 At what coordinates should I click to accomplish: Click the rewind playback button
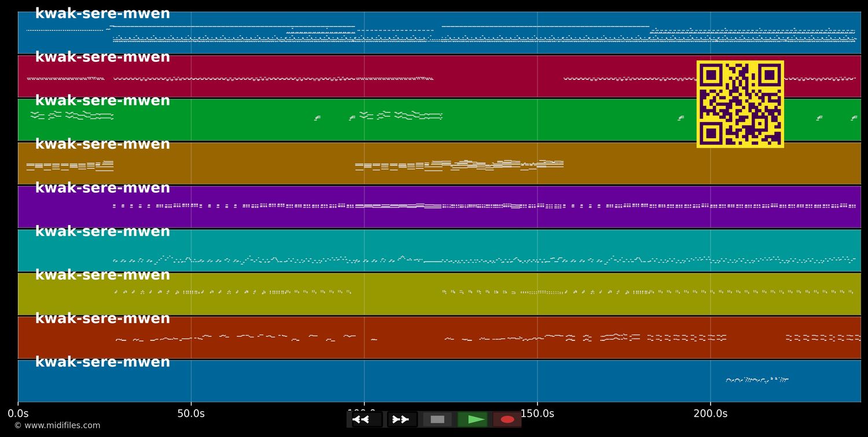367,420
